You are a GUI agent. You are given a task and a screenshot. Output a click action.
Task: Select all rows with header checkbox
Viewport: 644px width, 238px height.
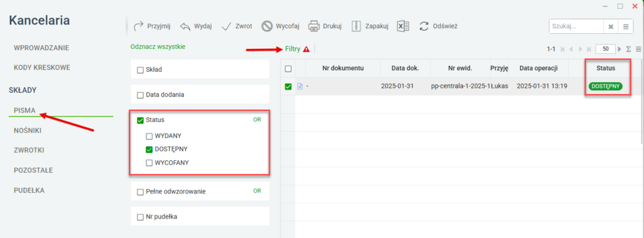pos(288,68)
